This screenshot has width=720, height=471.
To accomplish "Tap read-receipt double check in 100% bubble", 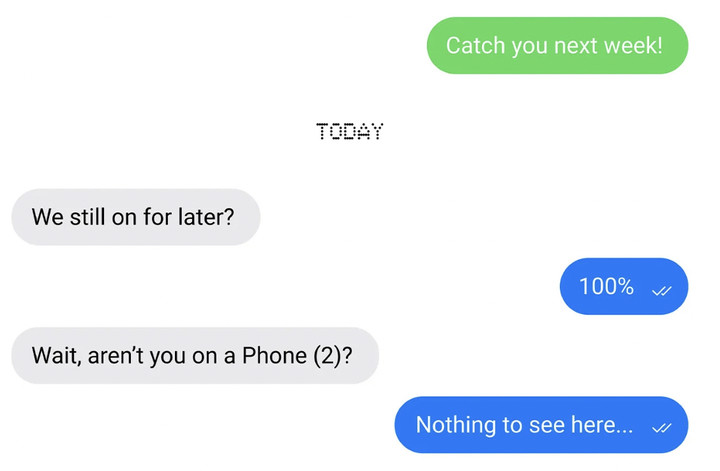I will [661, 291].
